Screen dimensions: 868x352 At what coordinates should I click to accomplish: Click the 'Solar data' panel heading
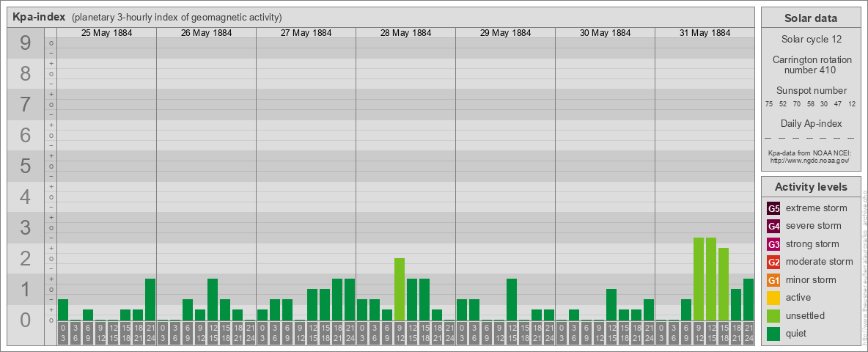click(810, 18)
